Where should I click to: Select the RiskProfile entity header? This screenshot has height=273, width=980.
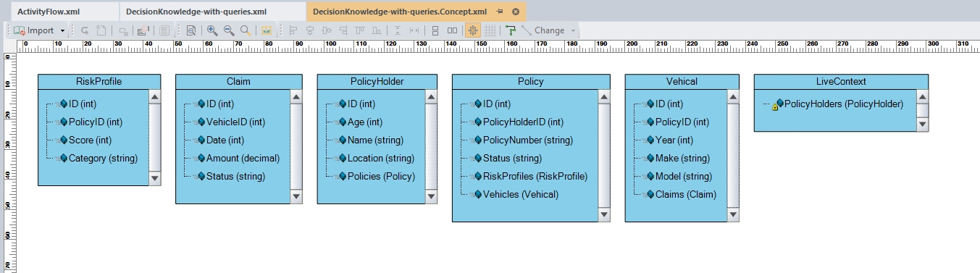(99, 81)
